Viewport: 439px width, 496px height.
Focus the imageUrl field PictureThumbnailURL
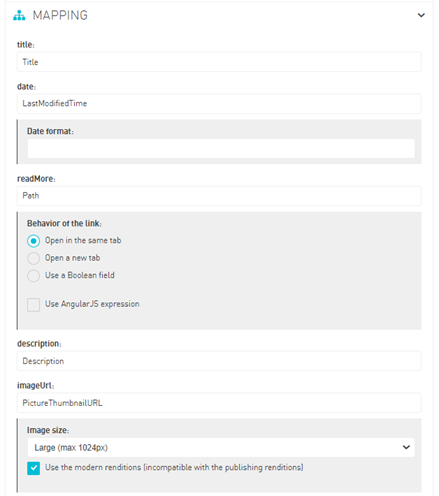[x=219, y=403]
